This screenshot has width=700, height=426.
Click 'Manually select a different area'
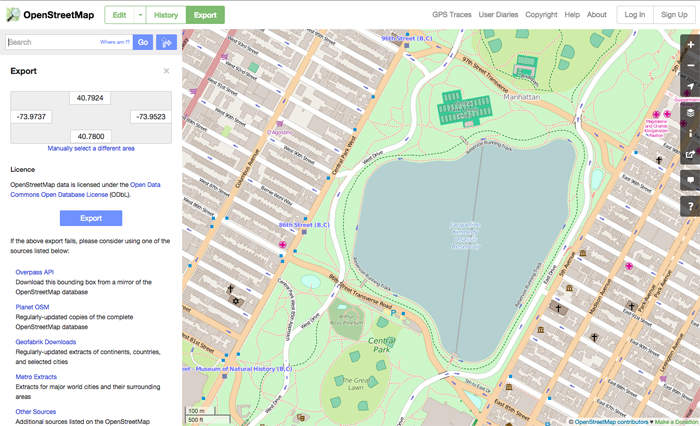tap(91, 148)
